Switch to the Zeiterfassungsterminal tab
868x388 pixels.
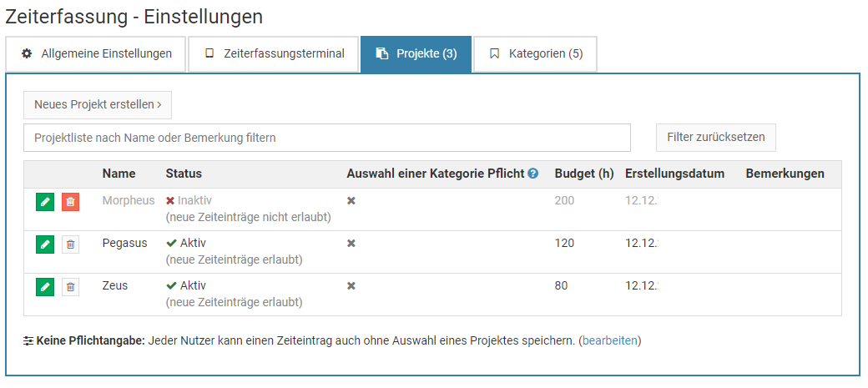point(274,54)
